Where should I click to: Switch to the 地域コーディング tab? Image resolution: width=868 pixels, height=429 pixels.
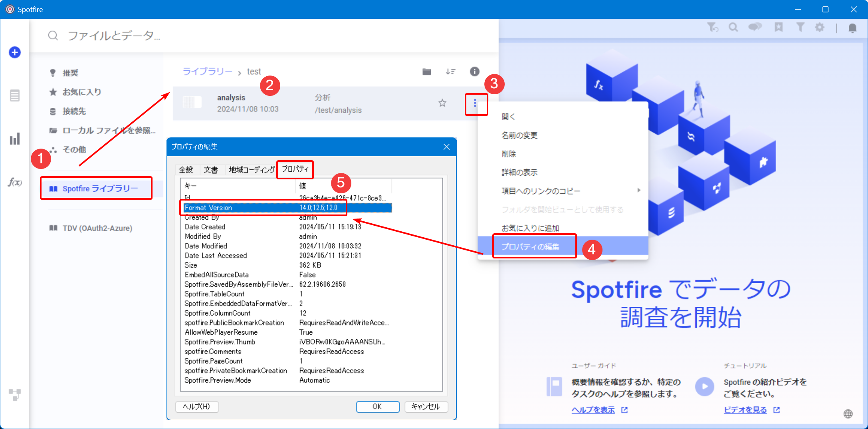pos(252,170)
